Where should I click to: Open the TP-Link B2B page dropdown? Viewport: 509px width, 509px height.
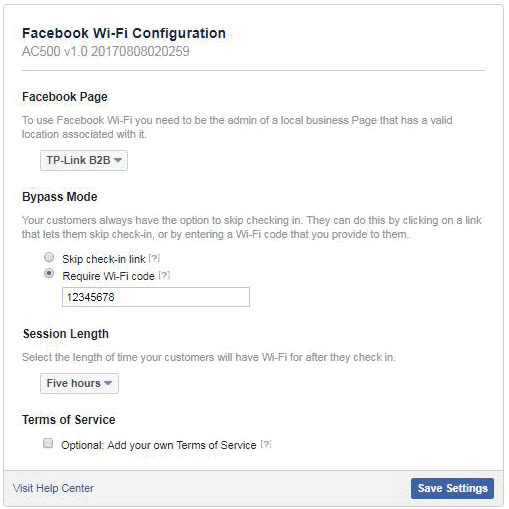click(84, 160)
